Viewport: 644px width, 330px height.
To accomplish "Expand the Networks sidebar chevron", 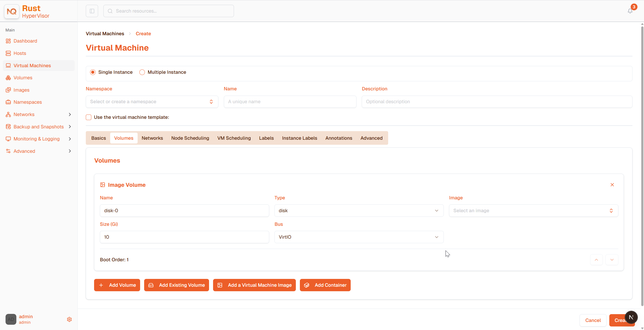I will [70, 115].
